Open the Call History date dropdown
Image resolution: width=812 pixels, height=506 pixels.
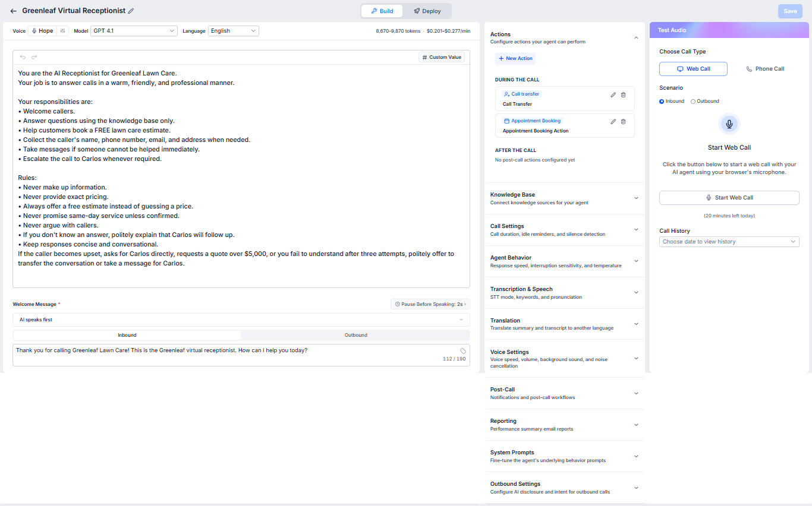click(x=729, y=242)
